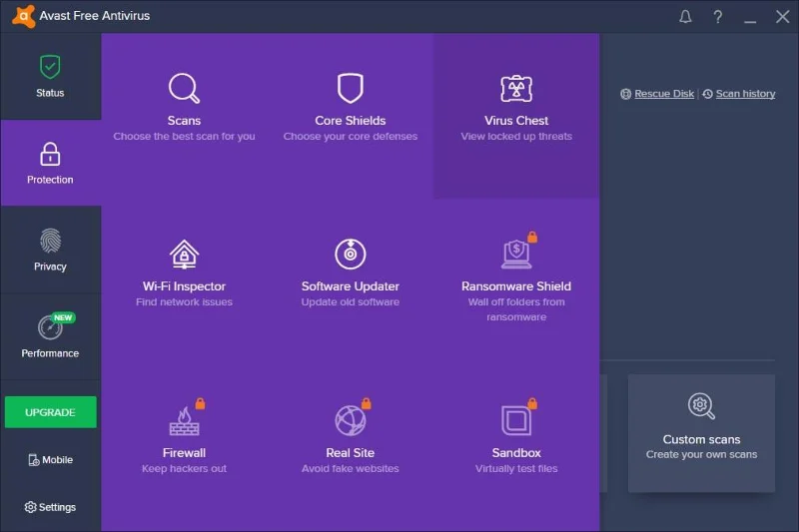
Task: Open the Mobile menu label
Action: [57, 460]
